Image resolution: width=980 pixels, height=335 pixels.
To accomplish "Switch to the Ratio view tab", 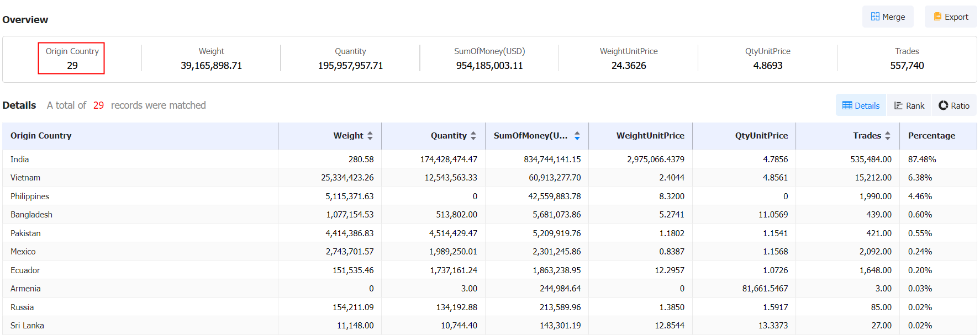I will (x=954, y=105).
